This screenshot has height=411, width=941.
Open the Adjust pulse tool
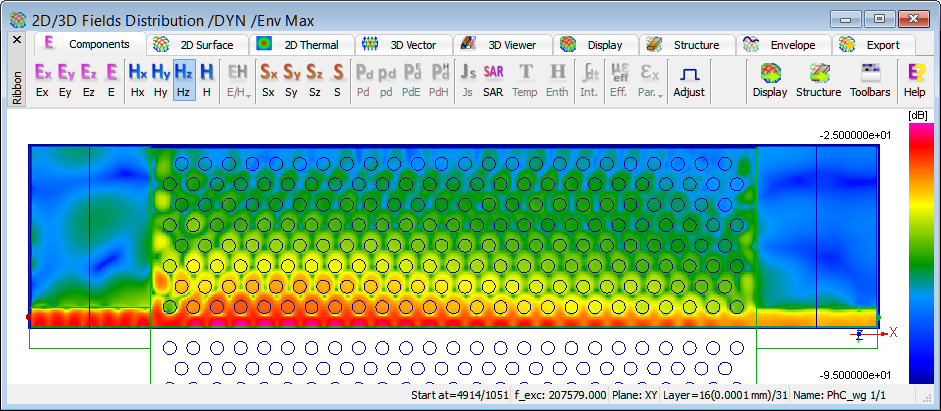(x=688, y=79)
